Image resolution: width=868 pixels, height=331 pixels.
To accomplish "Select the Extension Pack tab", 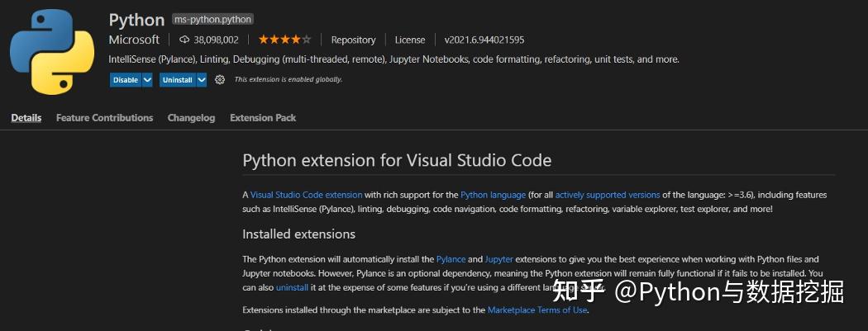I will (263, 118).
